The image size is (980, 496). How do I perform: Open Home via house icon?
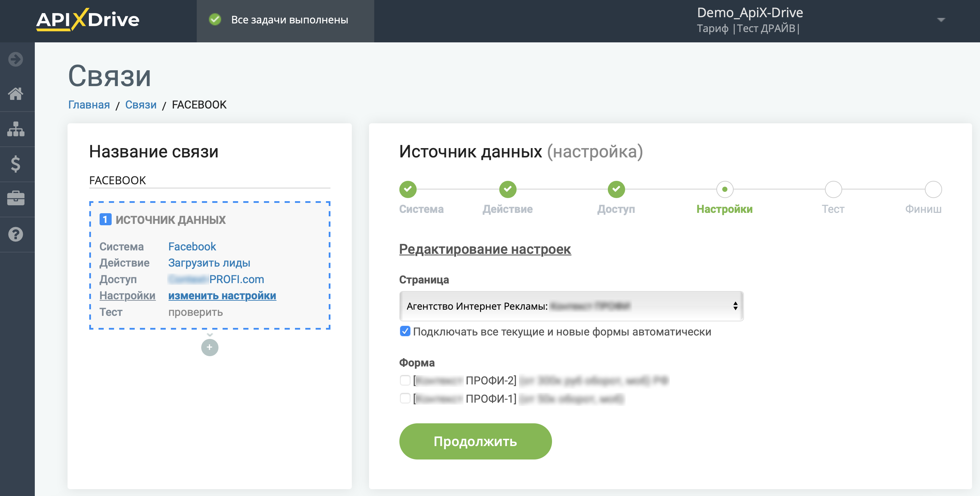[16, 94]
